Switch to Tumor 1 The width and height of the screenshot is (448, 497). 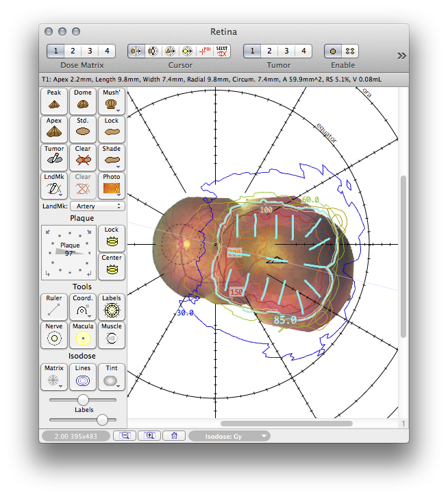252,51
